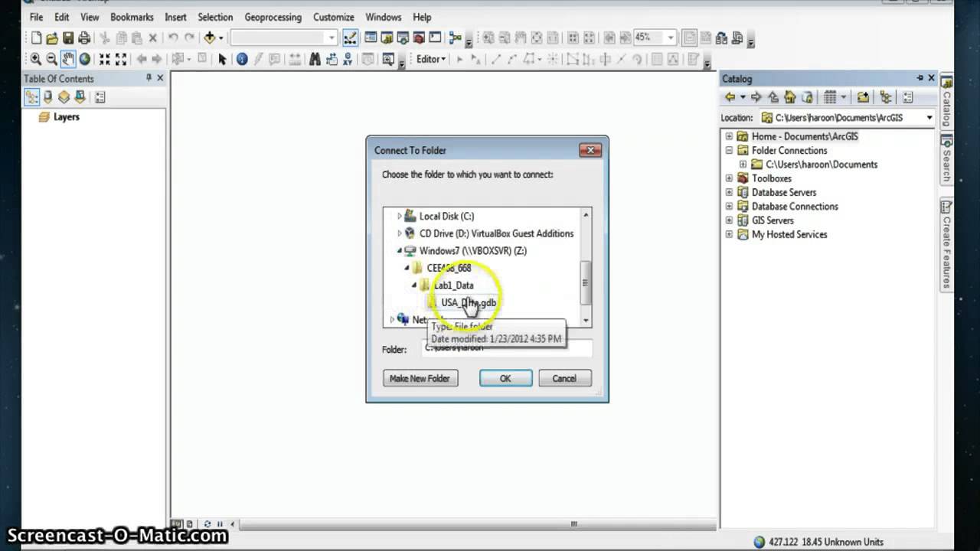980x551 pixels.
Task: Open the Search side tab
Action: pos(947,159)
